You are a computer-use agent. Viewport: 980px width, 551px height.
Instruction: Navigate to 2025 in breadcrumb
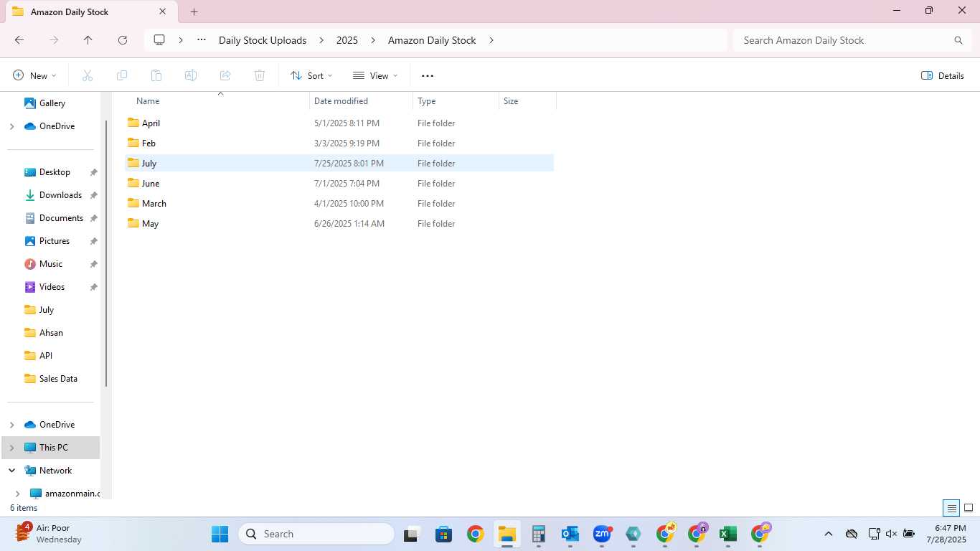[x=347, y=40]
